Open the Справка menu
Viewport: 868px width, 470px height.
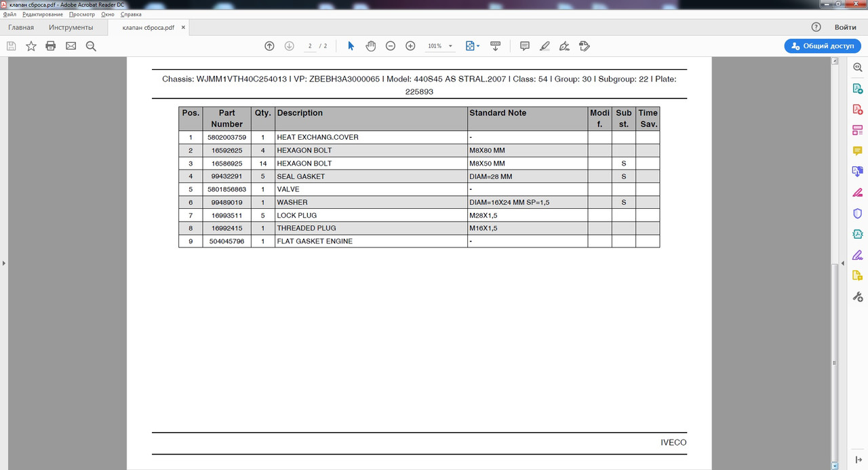point(130,14)
